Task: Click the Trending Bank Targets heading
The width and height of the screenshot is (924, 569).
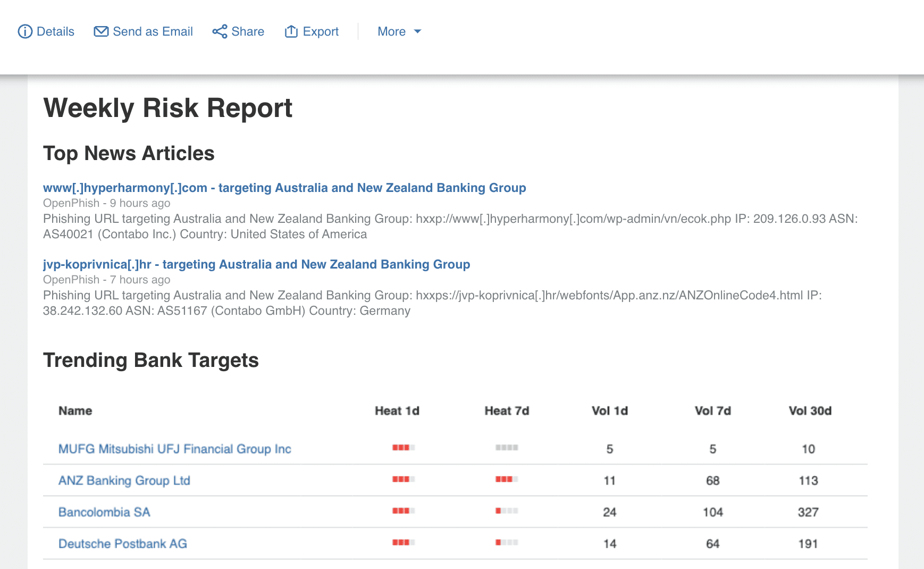Action: click(151, 360)
